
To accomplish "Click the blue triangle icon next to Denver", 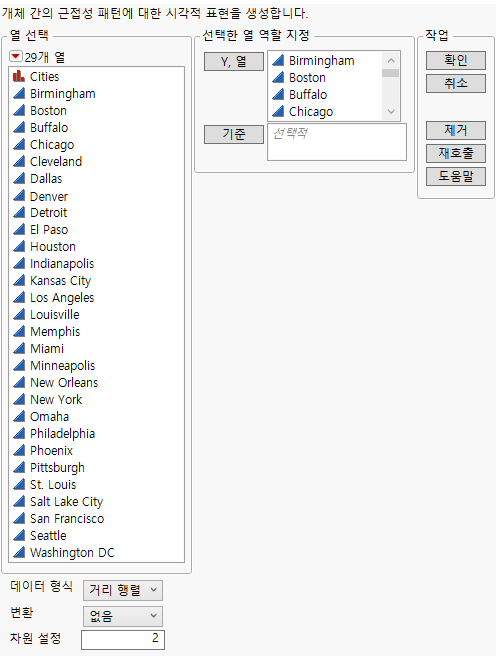I will click(19, 195).
